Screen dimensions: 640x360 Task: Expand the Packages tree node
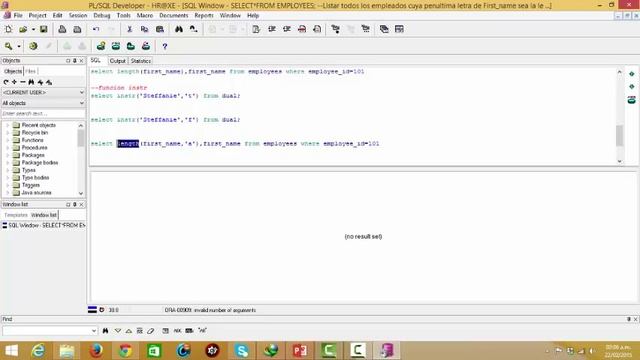(x=7, y=156)
